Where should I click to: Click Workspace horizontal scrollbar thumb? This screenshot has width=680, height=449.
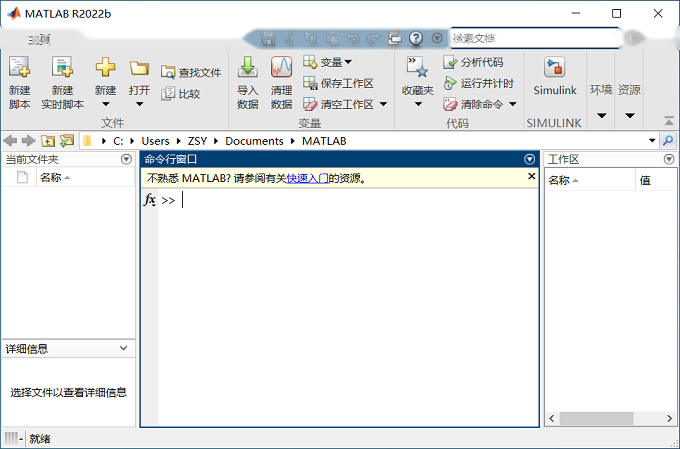(596, 418)
